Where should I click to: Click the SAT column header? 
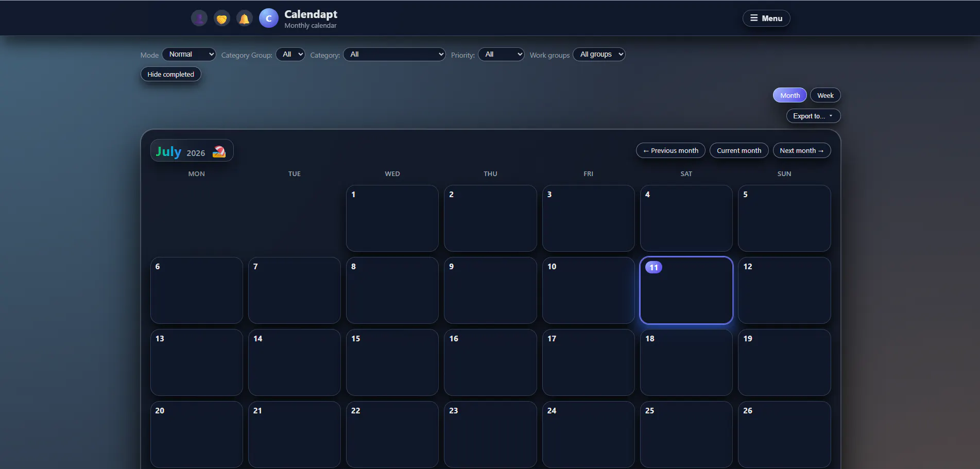coord(686,174)
